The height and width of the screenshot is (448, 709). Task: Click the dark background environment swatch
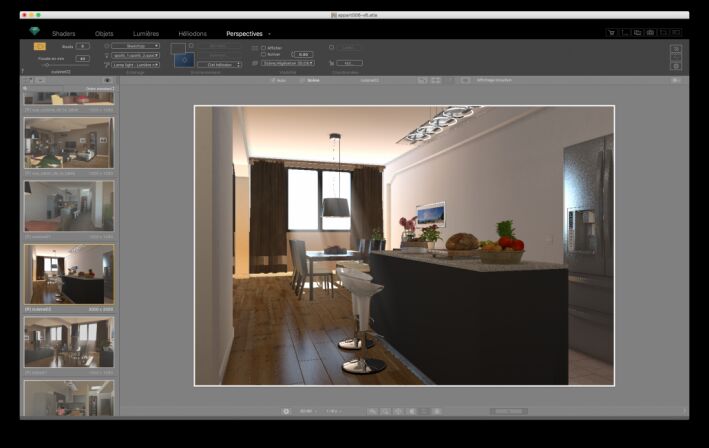[177, 48]
